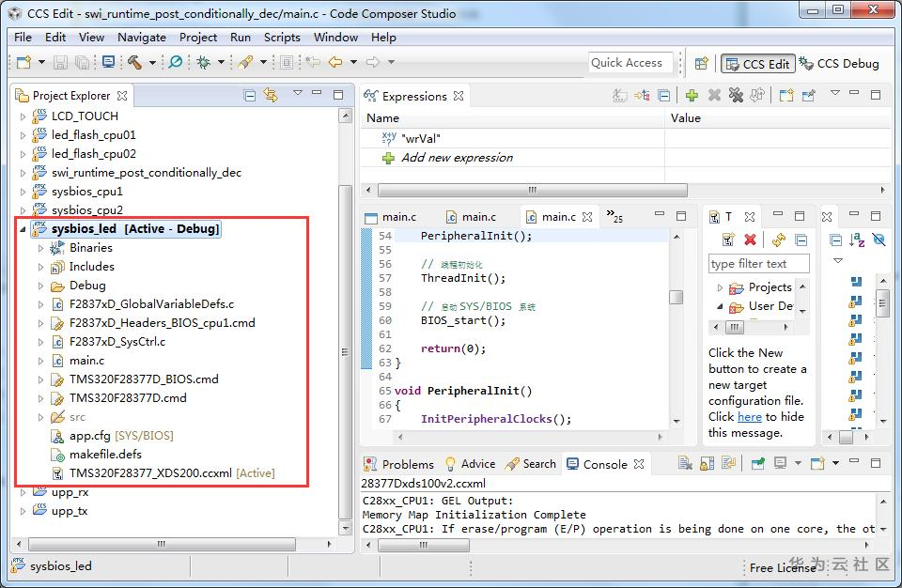Click the Save toolbar icon
Image resolution: width=902 pixels, height=588 pixels.
coord(60,62)
